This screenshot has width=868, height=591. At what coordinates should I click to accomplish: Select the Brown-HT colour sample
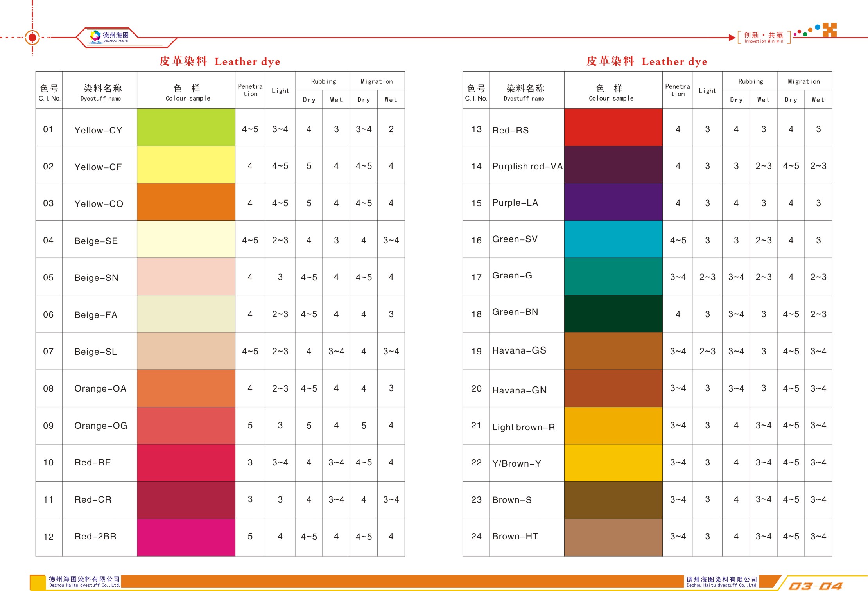click(613, 537)
